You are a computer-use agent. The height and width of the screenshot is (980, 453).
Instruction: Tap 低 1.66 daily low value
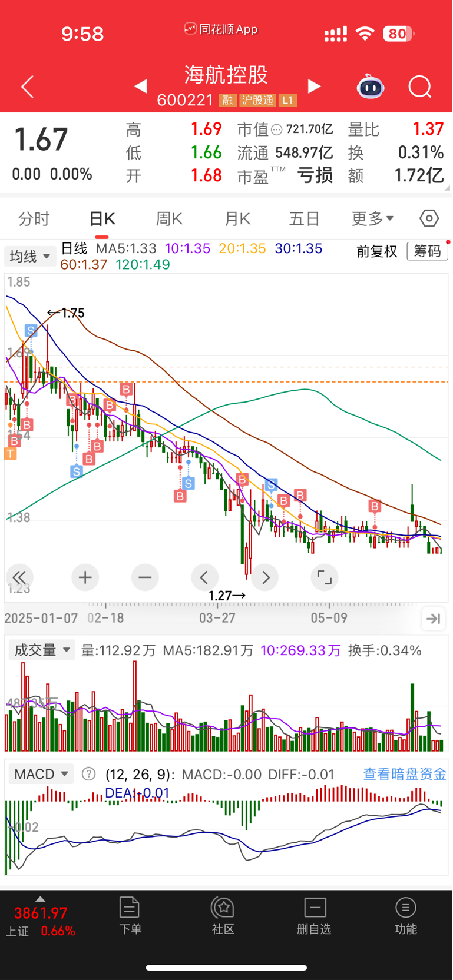click(206, 152)
